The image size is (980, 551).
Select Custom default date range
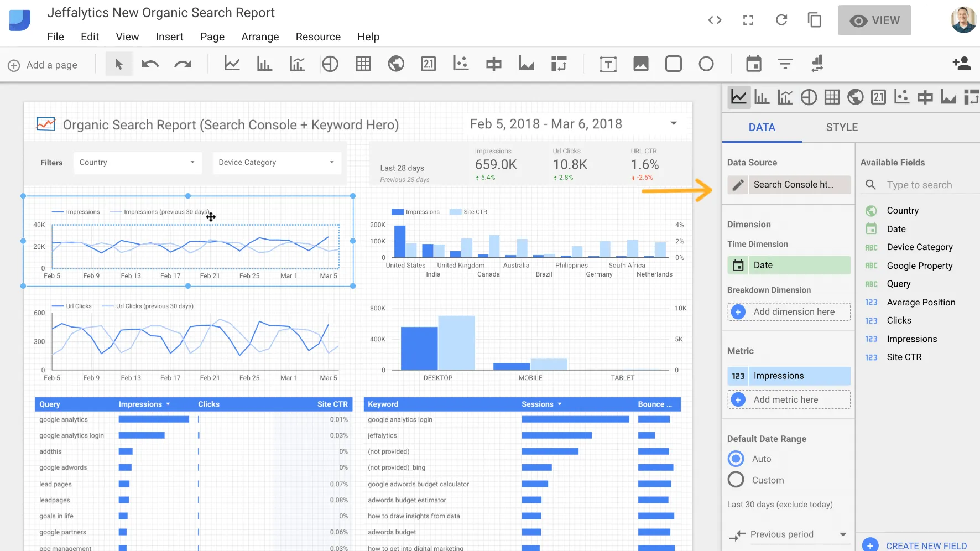pos(736,480)
